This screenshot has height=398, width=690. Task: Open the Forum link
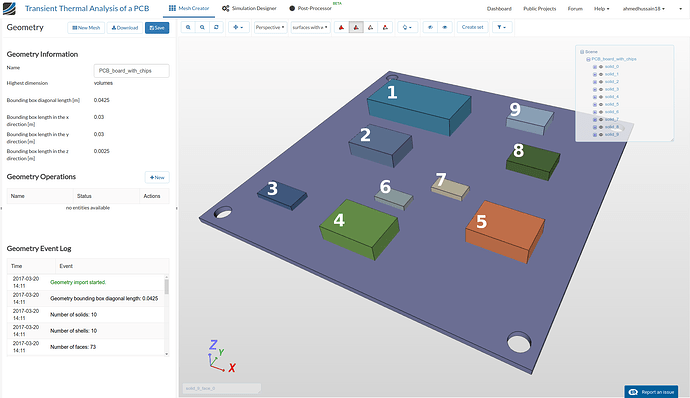[x=575, y=9]
